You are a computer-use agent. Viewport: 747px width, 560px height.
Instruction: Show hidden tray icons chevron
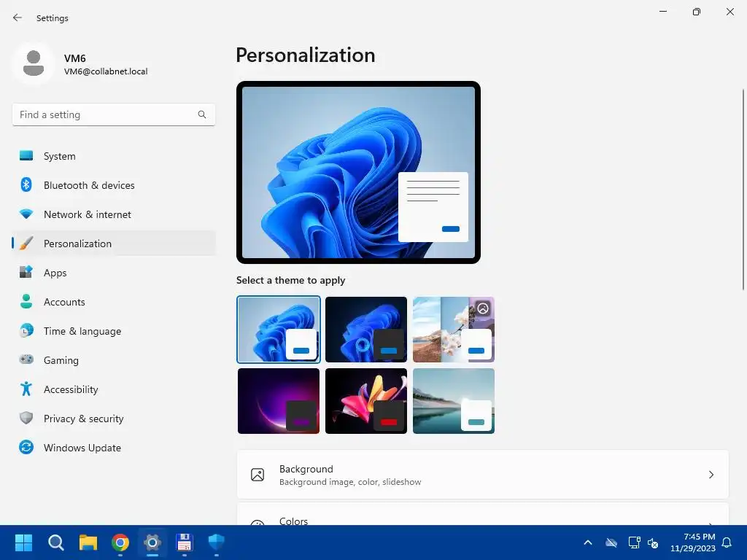[588, 542]
